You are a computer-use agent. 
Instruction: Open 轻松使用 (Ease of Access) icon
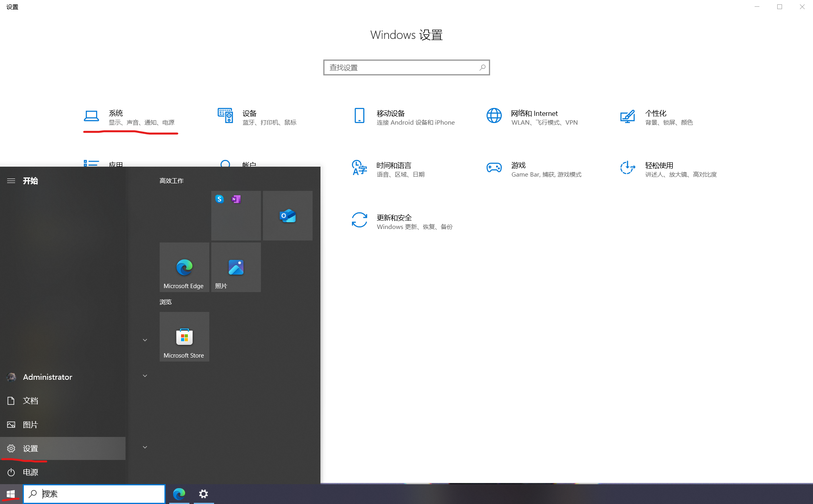628,168
